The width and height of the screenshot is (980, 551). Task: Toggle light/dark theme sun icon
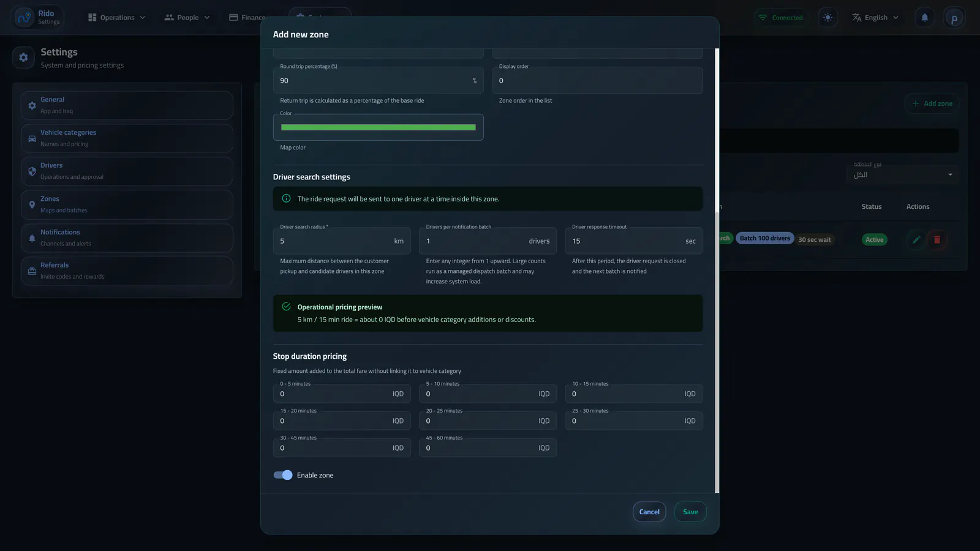click(827, 18)
